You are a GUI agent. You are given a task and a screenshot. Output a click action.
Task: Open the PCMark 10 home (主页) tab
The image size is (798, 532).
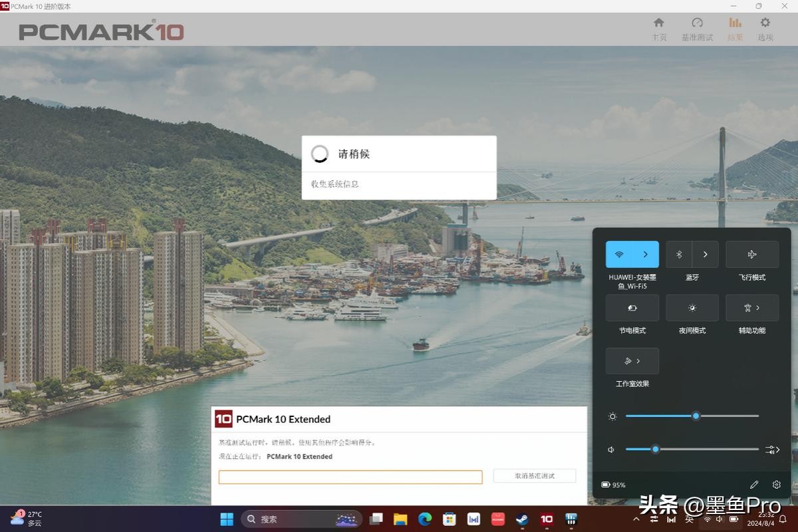pos(658,29)
